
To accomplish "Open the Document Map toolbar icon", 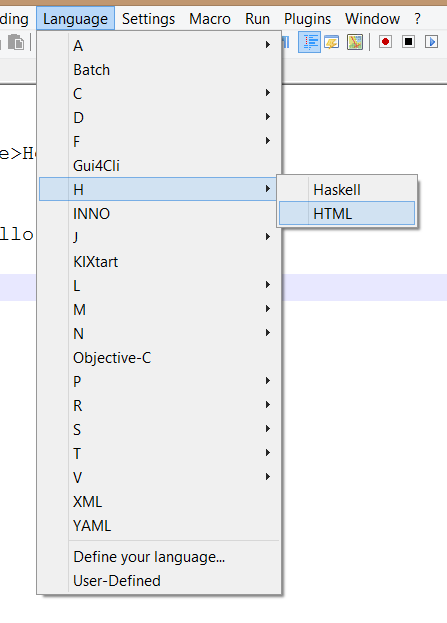I will pyautogui.click(x=355, y=42).
